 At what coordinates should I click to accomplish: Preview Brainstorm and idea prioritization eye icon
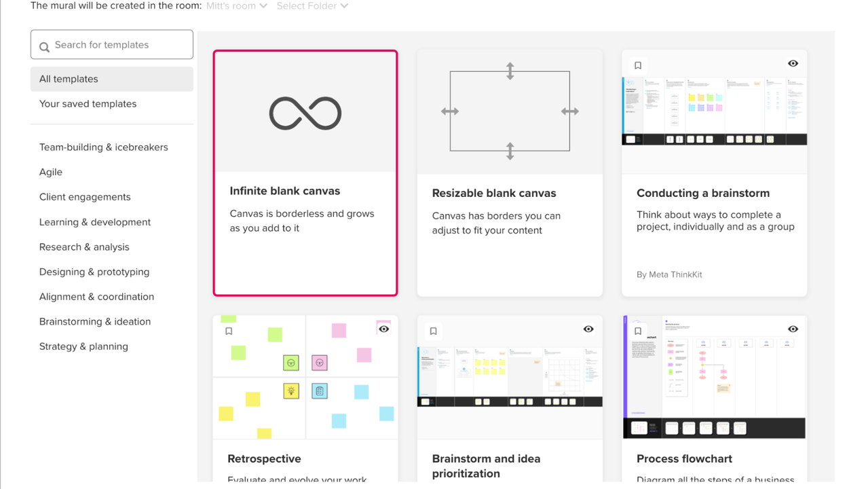coord(588,329)
